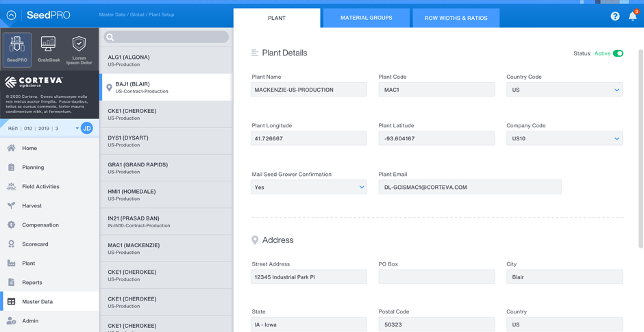Open Field Activities in the sidebar

pyautogui.click(x=49, y=186)
